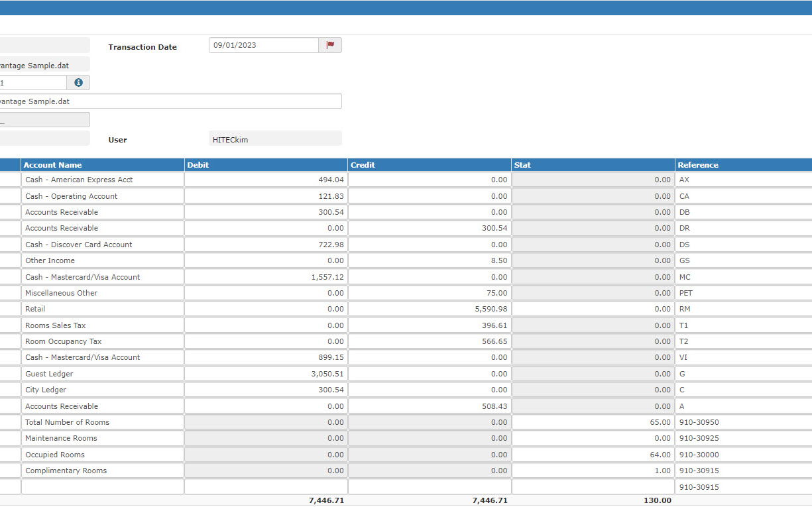Click the blue info icon
The width and height of the screenshot is (812, 507).
tap(78, 83)
